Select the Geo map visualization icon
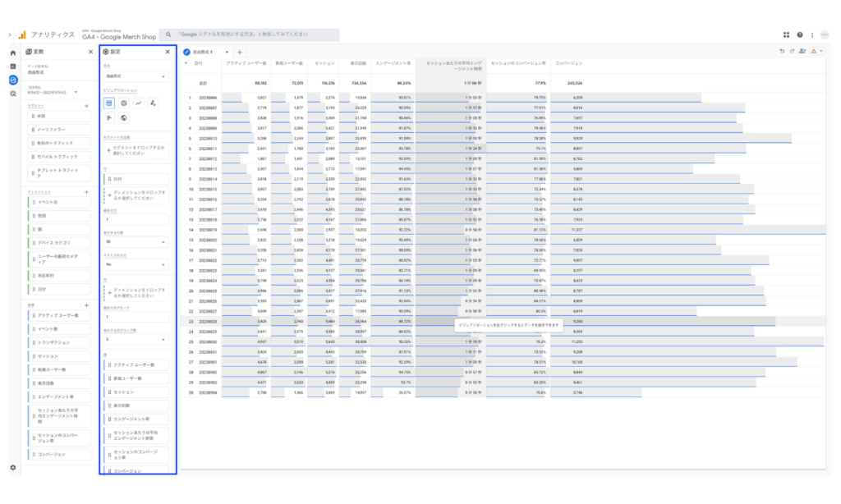 tap(124, 117)
